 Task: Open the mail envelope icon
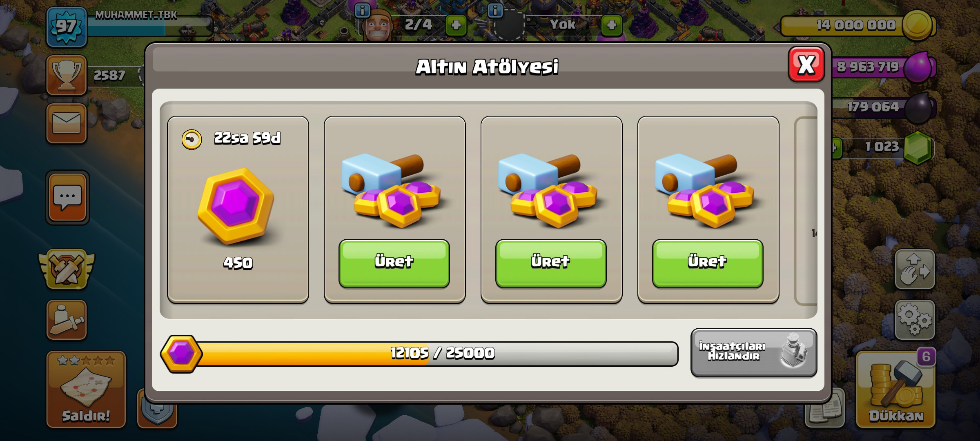tap(67, 123)
